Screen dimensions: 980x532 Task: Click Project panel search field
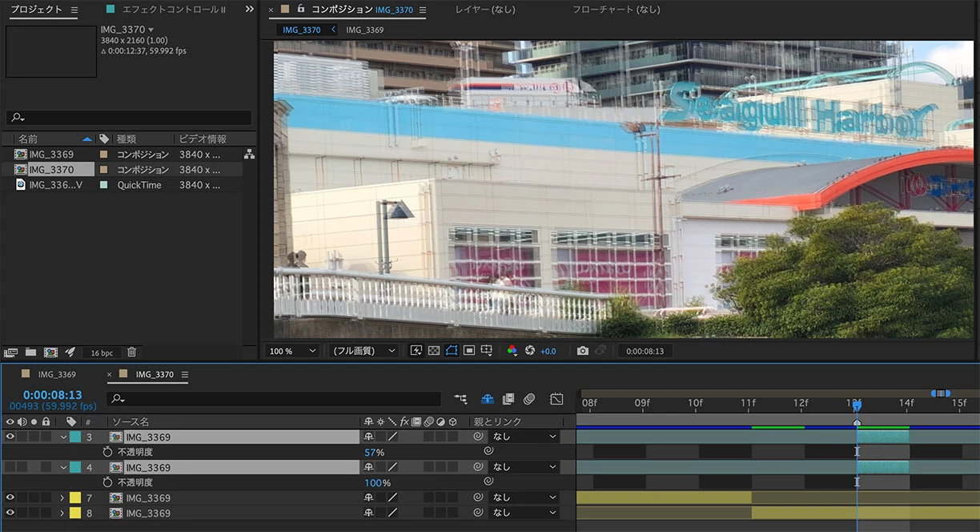coord(128,118)
